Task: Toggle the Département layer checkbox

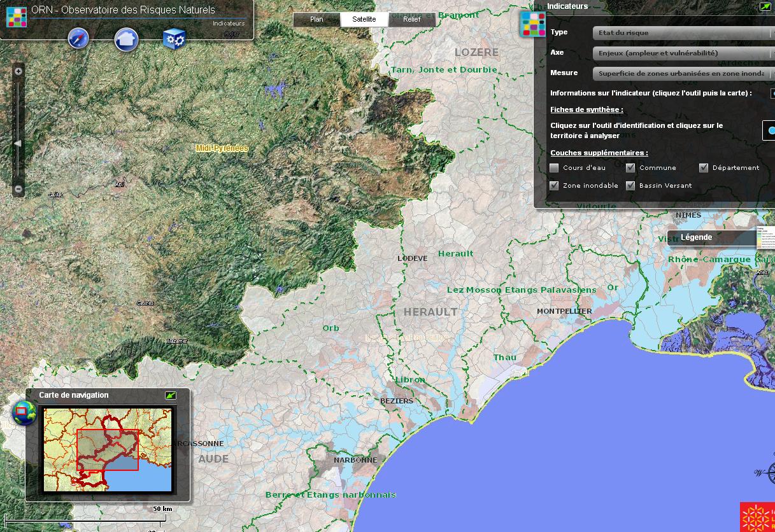Action: [x=704, y=168]
